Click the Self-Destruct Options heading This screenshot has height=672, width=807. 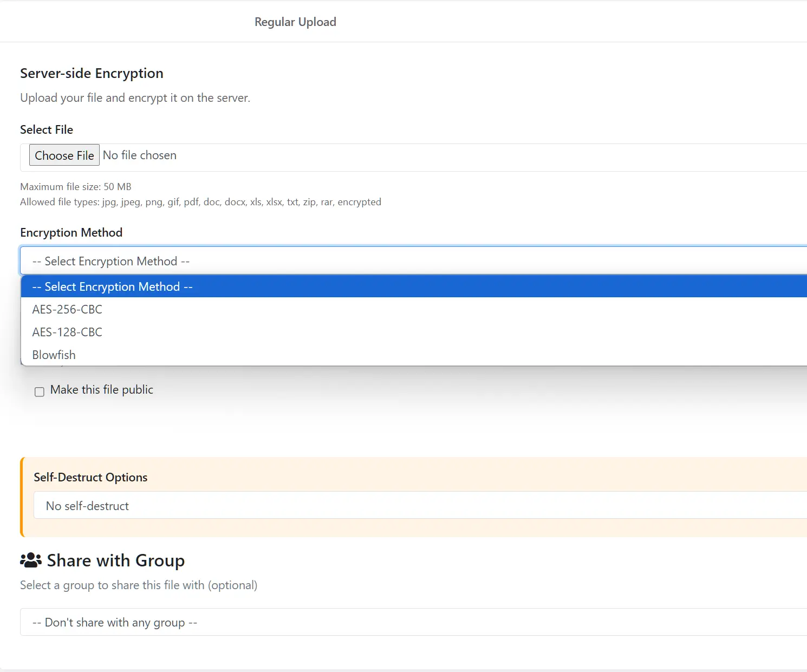(90, 477)
